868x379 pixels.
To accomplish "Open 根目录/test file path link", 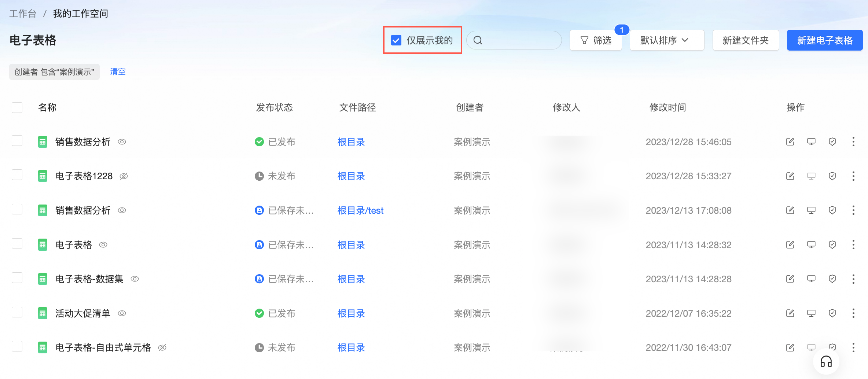I will coord(360,210).
